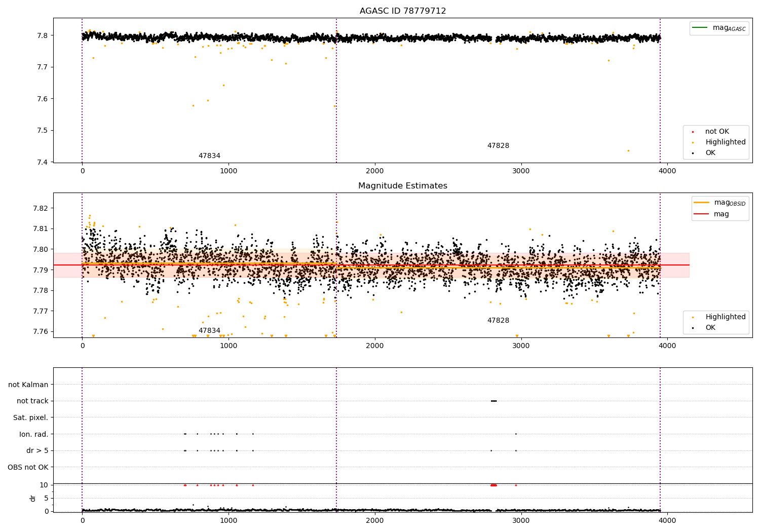Screen dimensions: 760x532
Task: Click the 'mag OBSID' legend entry in middle plot
Action: [720, 203]
